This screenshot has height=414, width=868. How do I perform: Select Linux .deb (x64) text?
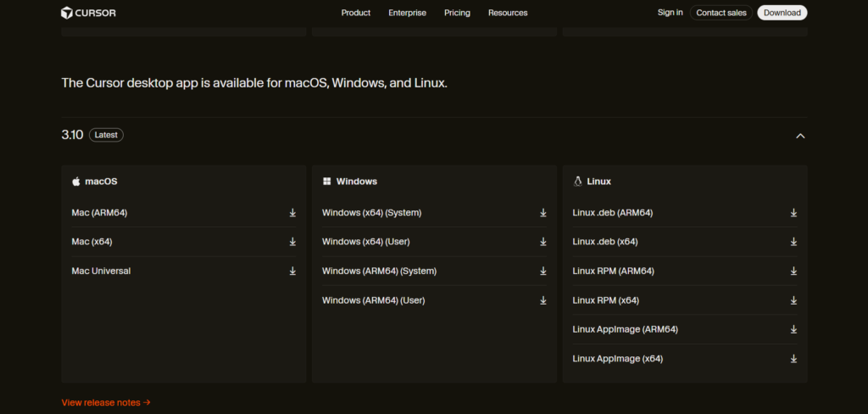coord(605,242)
